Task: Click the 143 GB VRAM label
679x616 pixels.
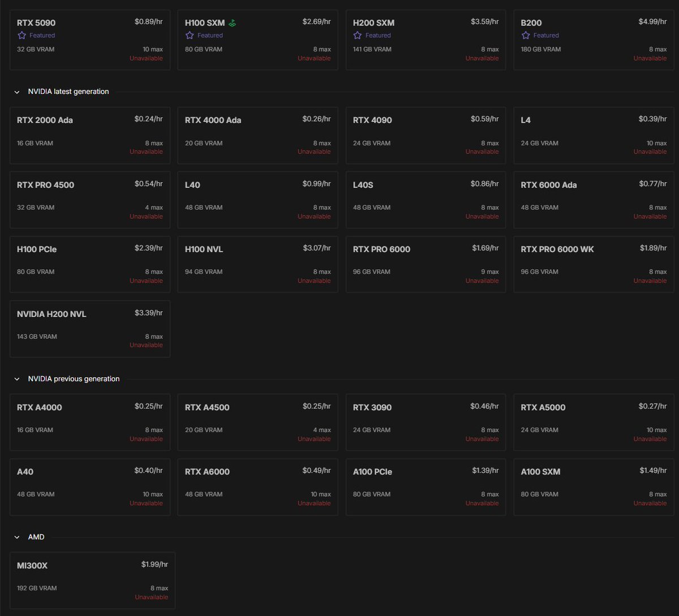Action: click(37, 337)
